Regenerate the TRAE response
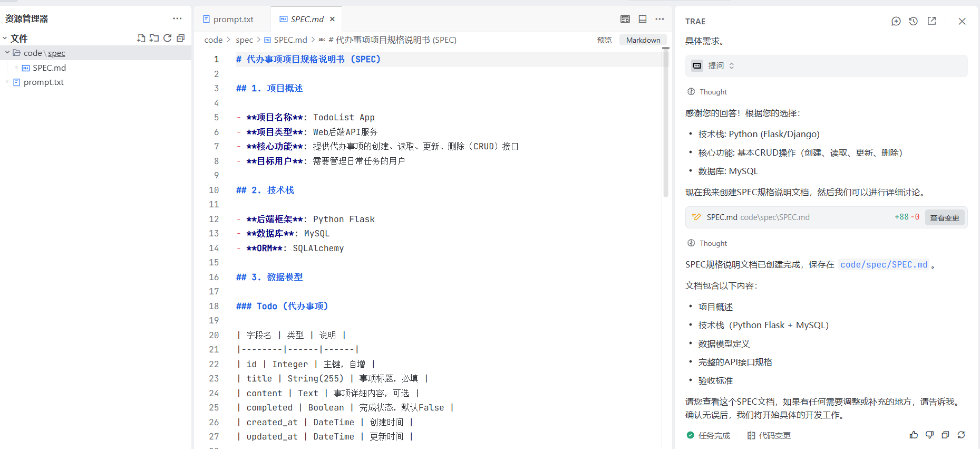This screenshot has height=449, width=980. click(x=961, y=435)
